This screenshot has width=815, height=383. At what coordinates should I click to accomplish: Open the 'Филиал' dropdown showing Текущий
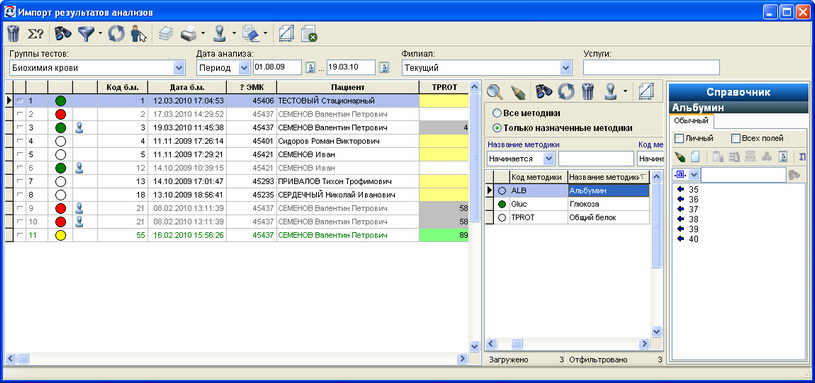pos(566,68)
